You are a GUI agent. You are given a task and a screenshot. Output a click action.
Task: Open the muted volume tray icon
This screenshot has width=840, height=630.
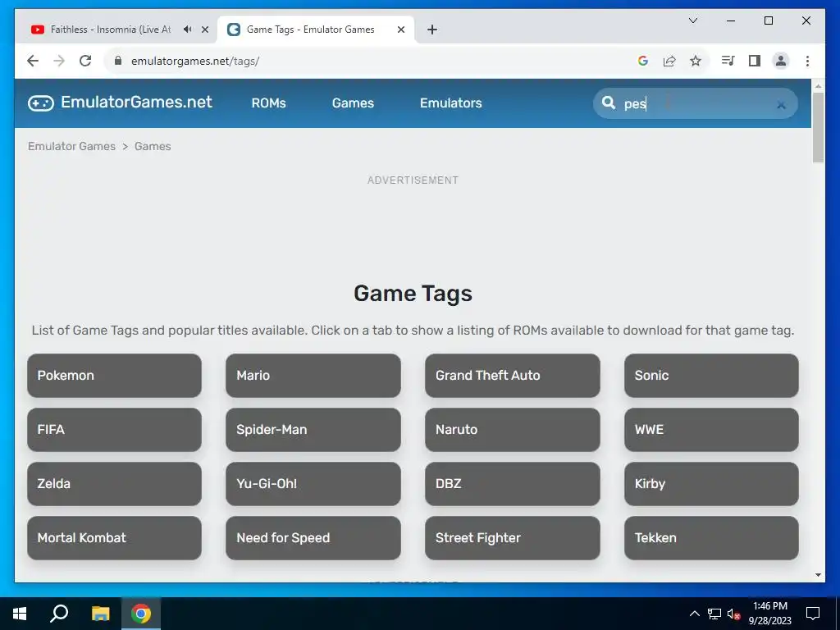point(733,614)
